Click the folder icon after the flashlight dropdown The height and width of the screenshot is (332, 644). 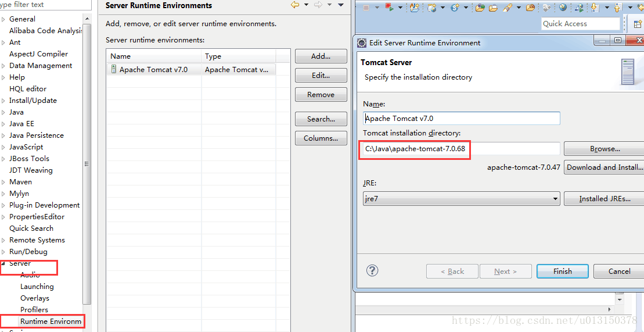click(530, 8)
